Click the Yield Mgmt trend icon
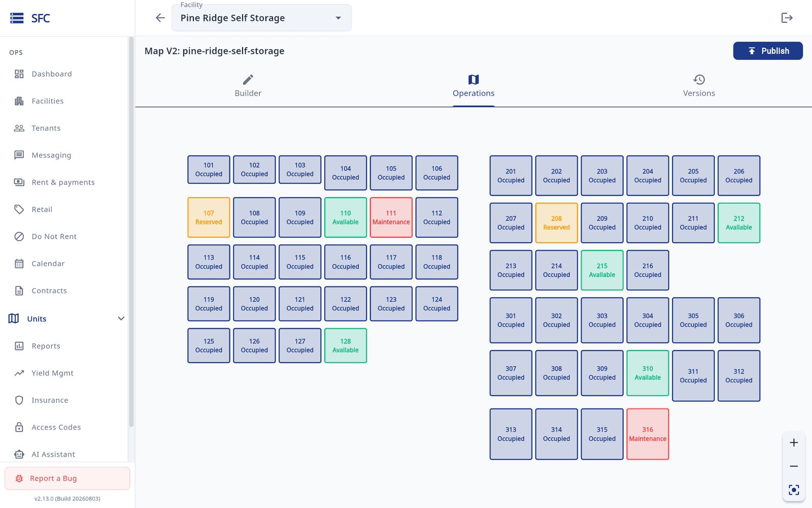This screenshot has width=812, height=508. click(x=19, y=373)
